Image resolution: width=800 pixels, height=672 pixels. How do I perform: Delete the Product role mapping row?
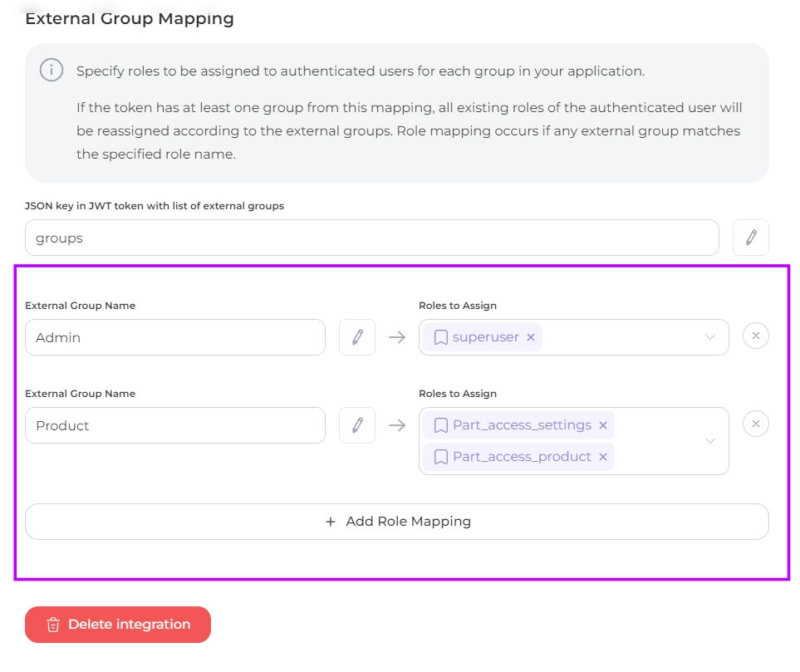755,424
